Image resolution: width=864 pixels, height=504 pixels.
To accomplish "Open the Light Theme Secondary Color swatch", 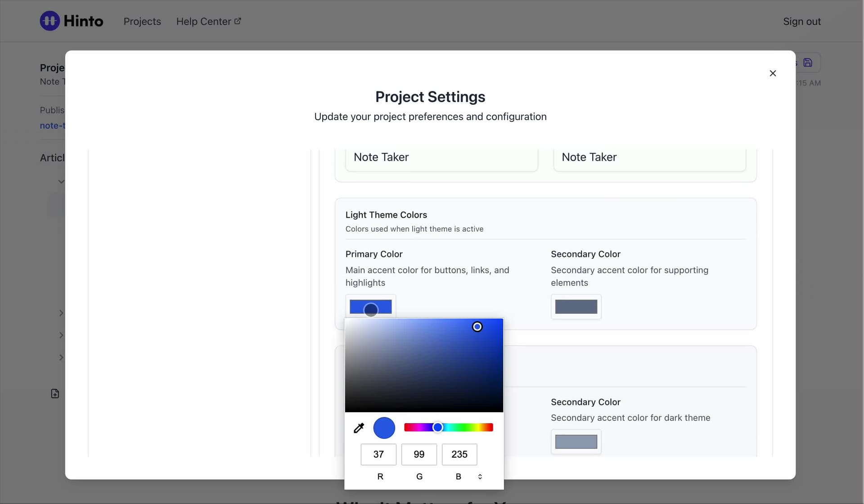I will [576, 307].
